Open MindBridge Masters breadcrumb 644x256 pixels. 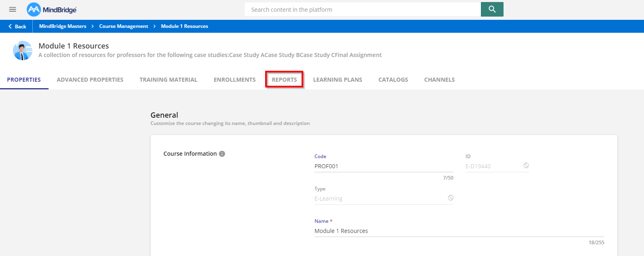tap(63, 26)
